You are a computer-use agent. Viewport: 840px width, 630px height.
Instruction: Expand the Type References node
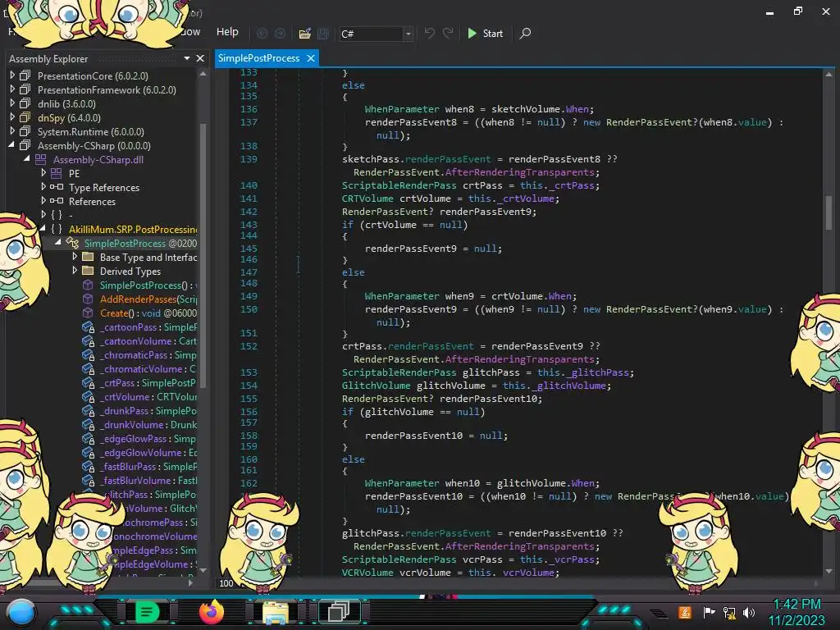tap(43, 187)
